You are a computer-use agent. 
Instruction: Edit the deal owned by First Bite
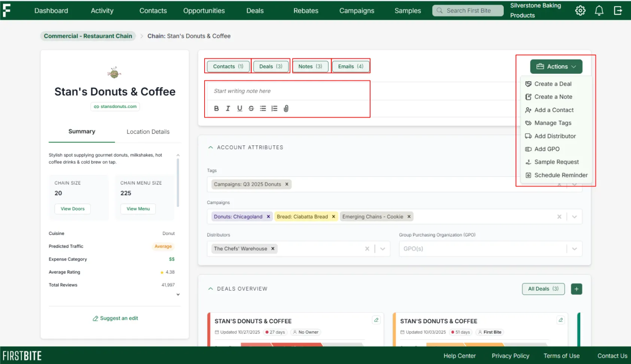pos(560,320)
